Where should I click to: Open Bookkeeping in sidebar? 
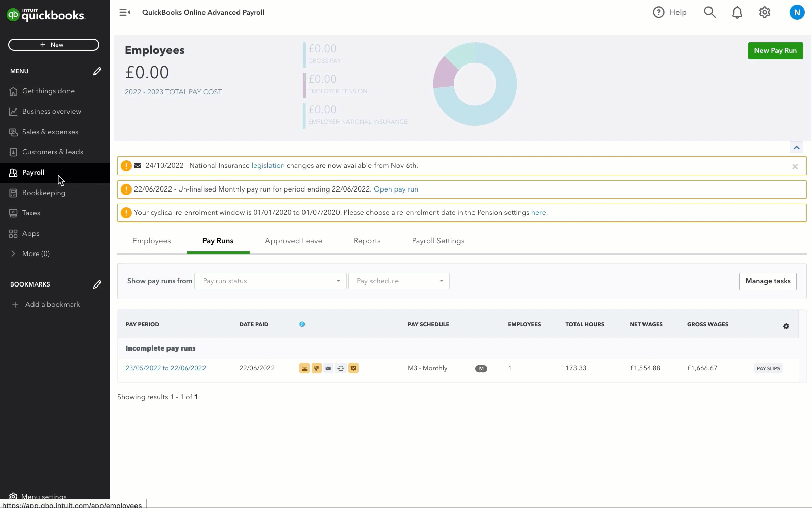click(55, 193)
